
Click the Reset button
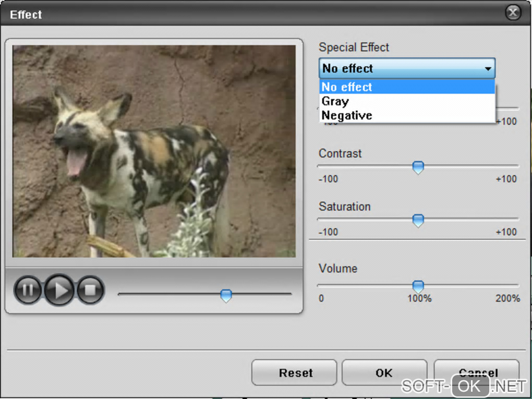click(294, 372)
